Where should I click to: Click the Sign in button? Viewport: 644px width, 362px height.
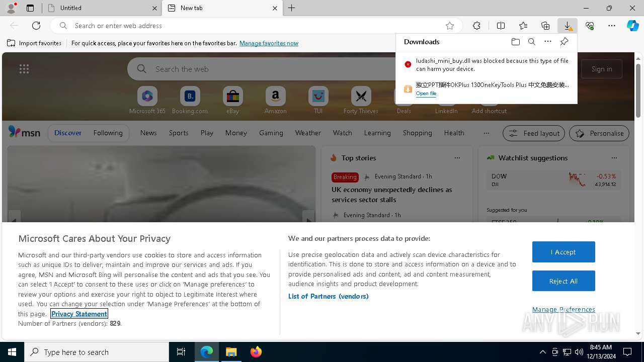[602, 69]
